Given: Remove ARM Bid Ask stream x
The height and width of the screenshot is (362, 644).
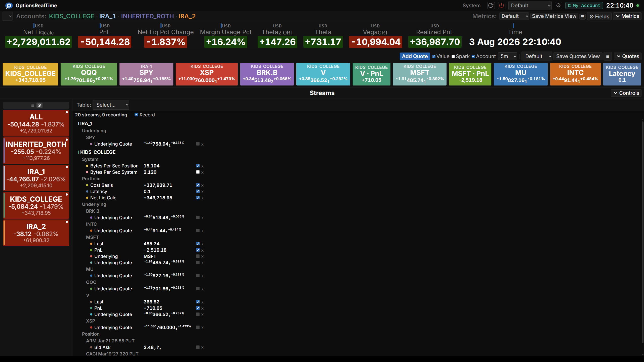Looking at the screenshot, I should 203,348.
